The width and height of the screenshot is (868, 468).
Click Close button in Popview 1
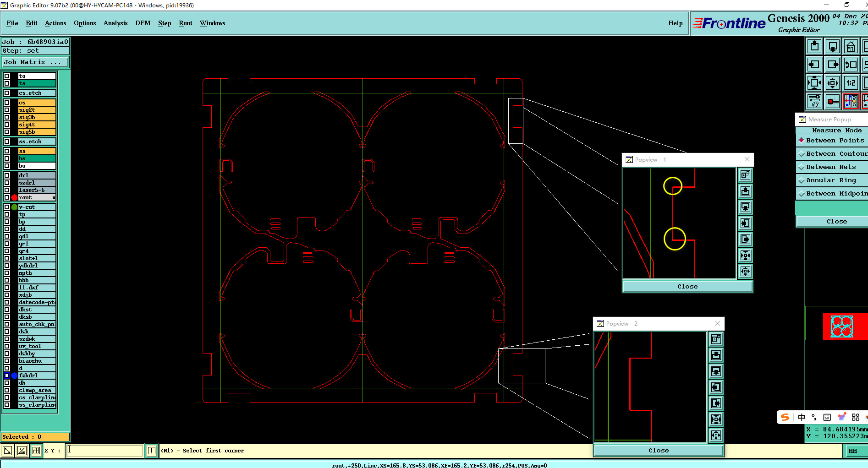coord(687,286)
